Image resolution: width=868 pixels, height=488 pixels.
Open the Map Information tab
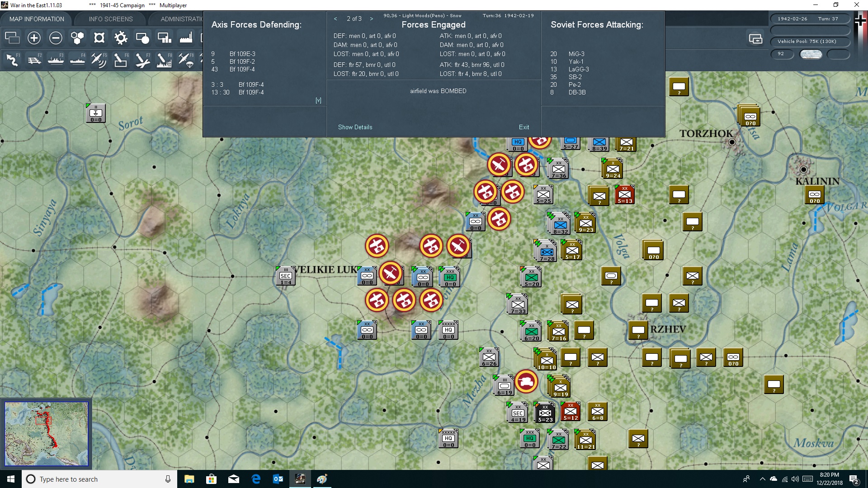[x=37, y=19]
